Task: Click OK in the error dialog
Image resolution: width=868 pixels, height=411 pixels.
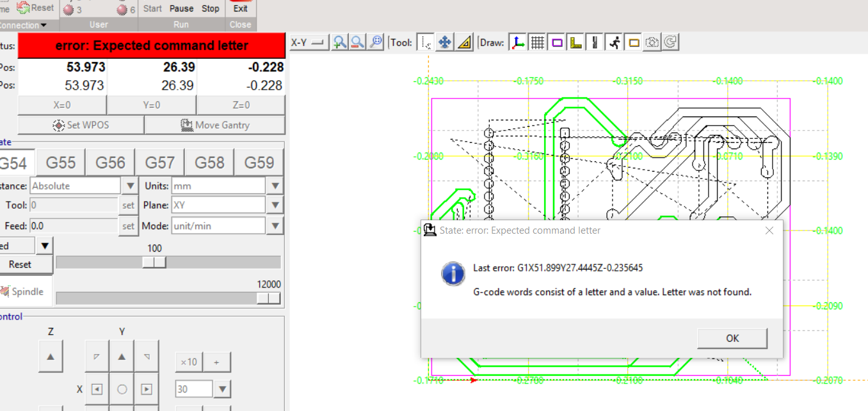Action: (x=732, y=338)
